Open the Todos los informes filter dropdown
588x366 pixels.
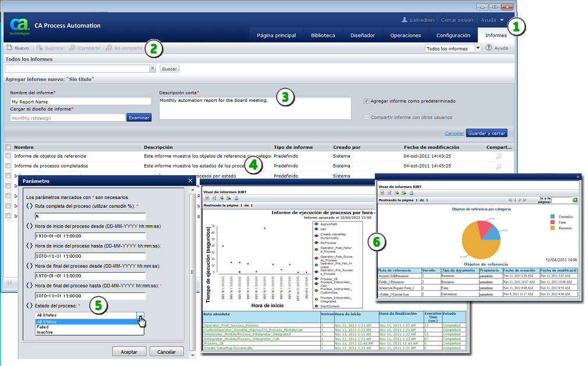pos(478,48)
